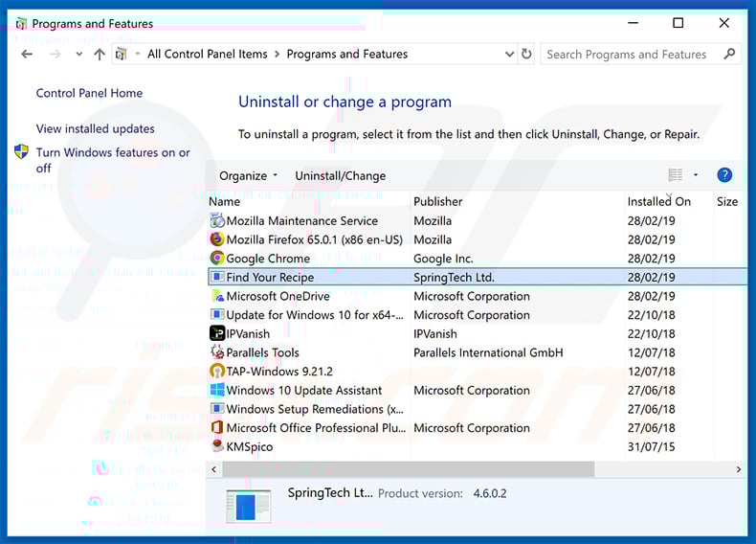Click the Windows features shield icon
This screenshot has height=544, width=756.
click(21, 151)
